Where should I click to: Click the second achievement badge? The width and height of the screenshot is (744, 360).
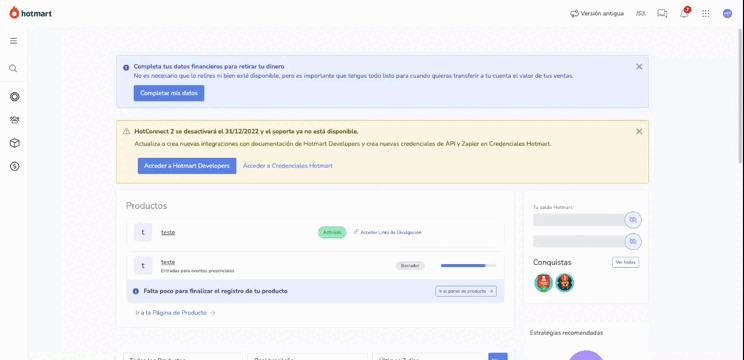[565, 283]
